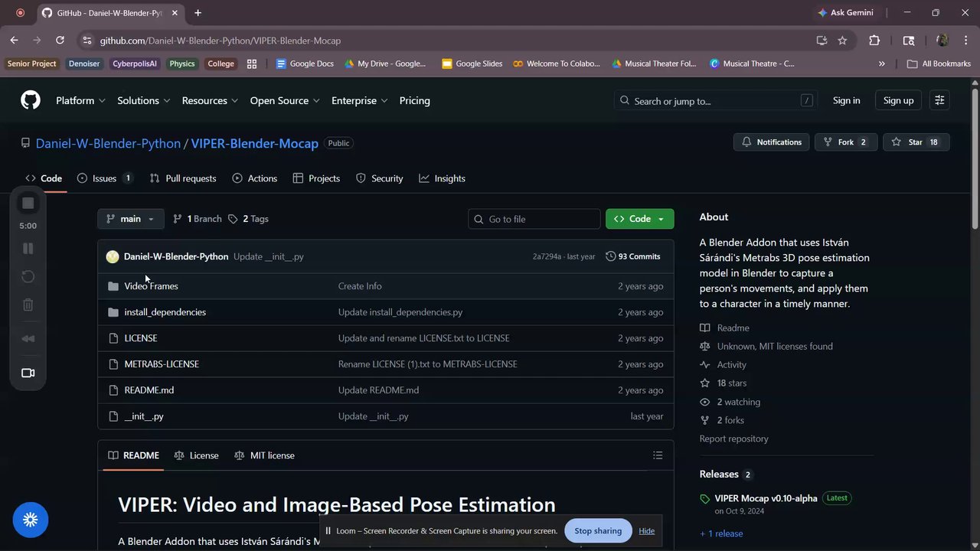Open the README outline icon
This screenshot has height=551, width=980.
tap(658, 455)
